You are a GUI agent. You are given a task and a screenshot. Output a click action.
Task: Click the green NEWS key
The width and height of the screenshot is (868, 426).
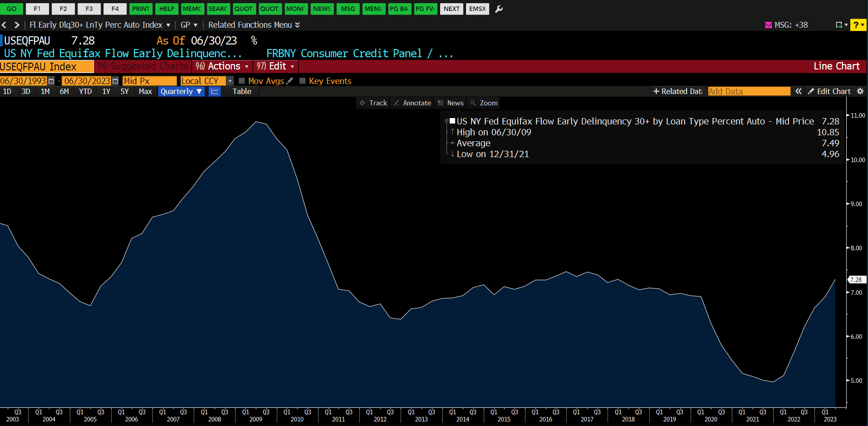coord(322,9)
